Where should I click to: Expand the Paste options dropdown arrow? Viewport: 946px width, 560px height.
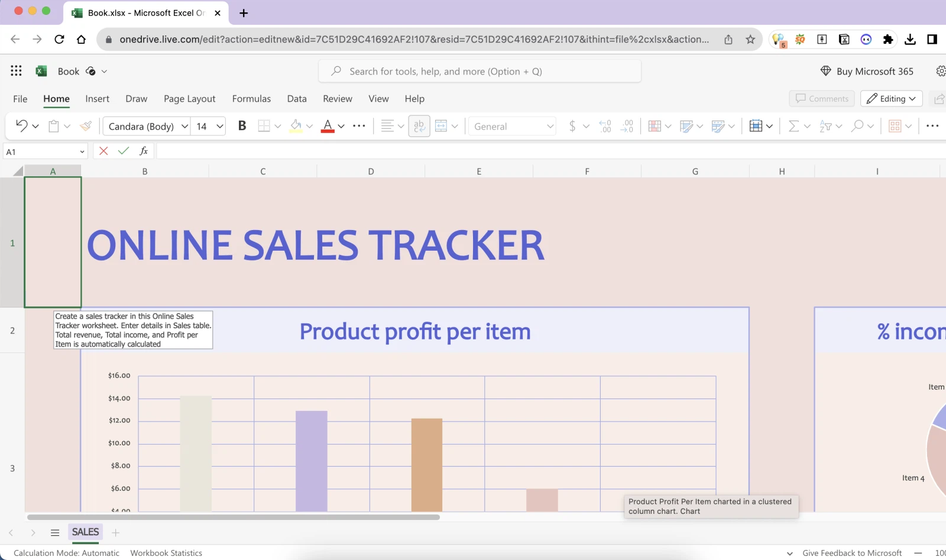(x=67, y=126)
